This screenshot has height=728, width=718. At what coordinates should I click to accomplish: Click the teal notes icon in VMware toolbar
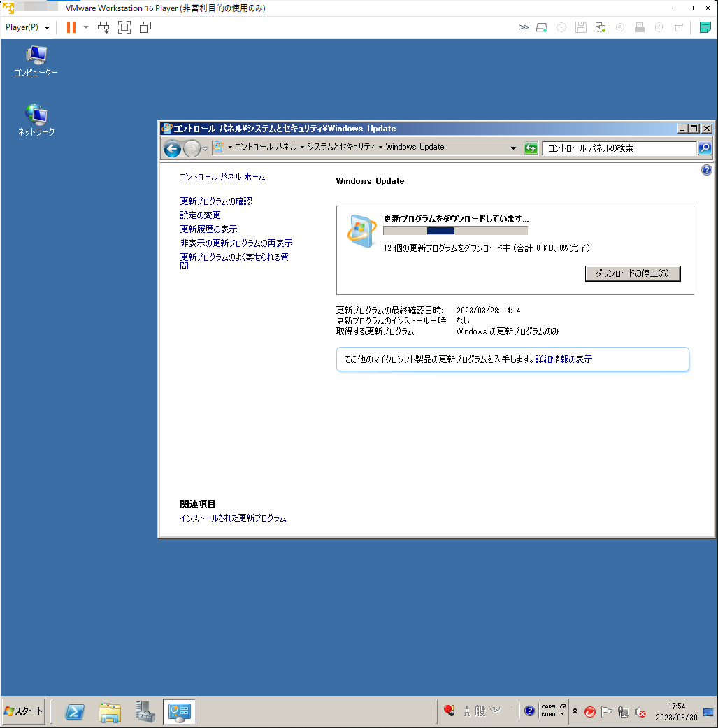(705, 27)
